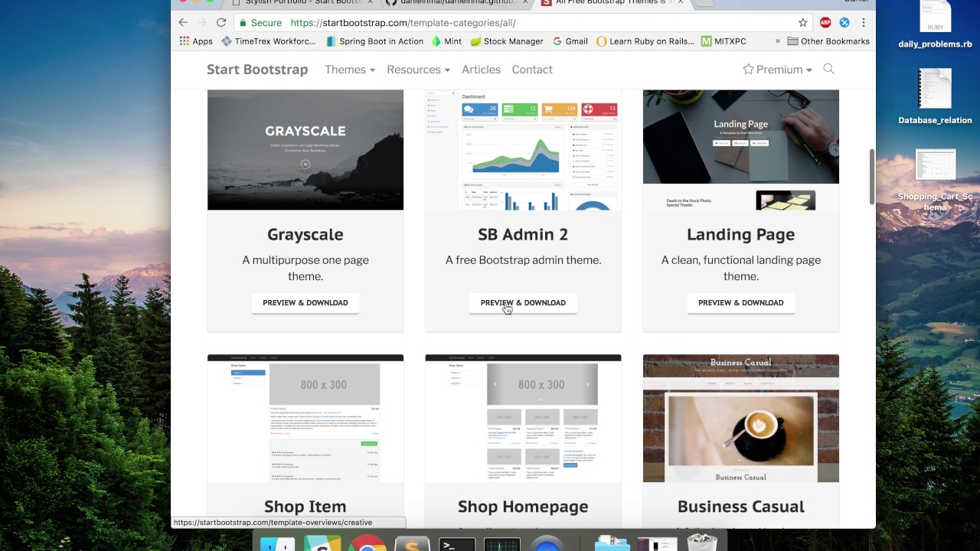Expand the Resources dropdown menu

click(x=418, y=70)
